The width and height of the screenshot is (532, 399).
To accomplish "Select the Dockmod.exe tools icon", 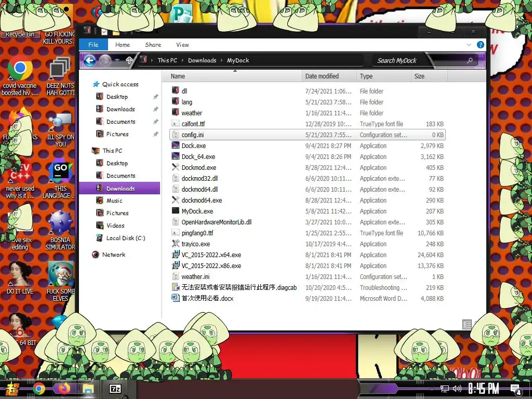I will [x=176, y=167].
